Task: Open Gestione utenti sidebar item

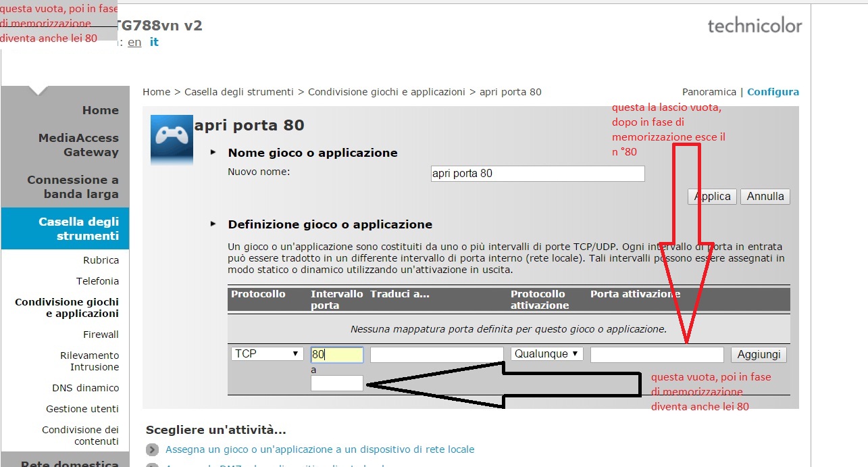Action: 82,409
